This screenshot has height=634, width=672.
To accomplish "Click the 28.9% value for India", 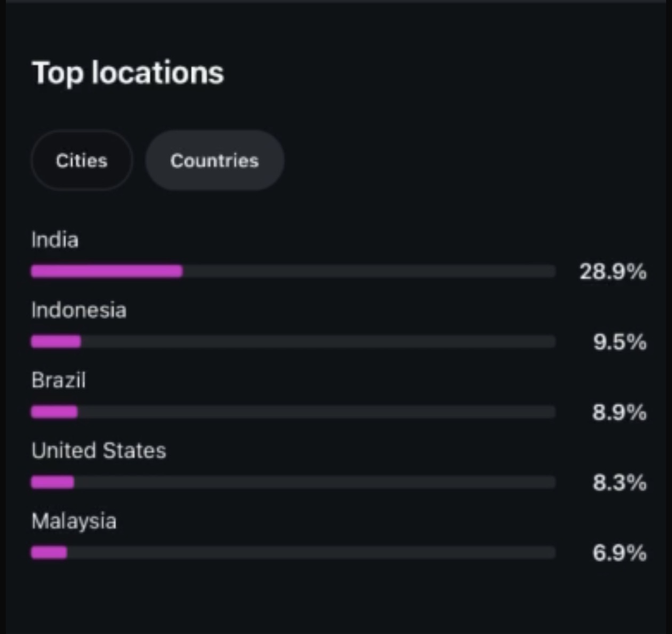I will (613, 272).
